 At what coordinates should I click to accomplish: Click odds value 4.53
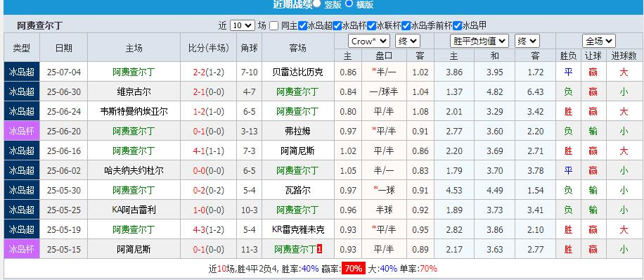pos(454,191)
